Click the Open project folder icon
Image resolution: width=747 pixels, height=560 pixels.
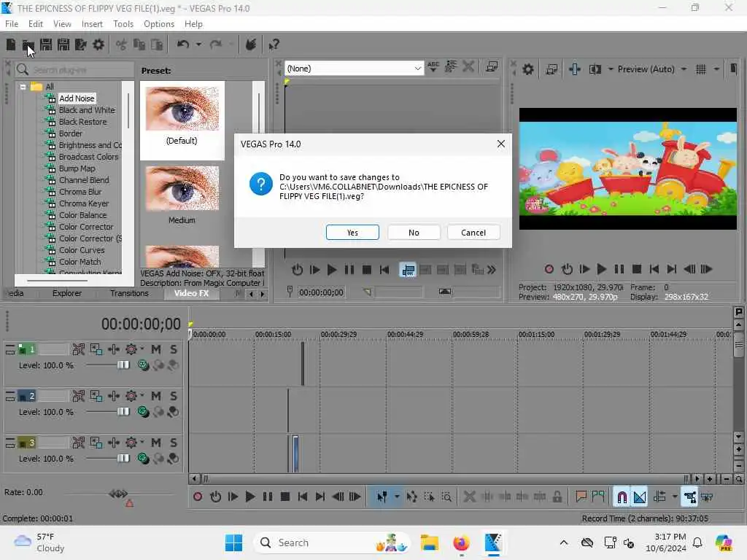click(x=28, y=44)
